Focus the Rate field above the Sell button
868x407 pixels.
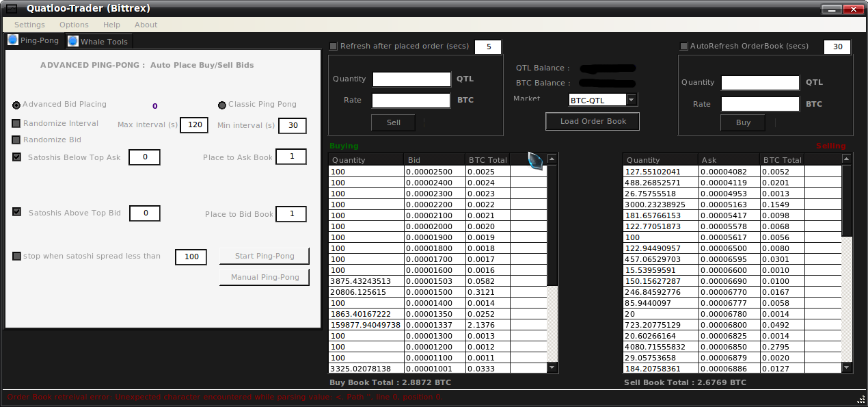point(411,101)
